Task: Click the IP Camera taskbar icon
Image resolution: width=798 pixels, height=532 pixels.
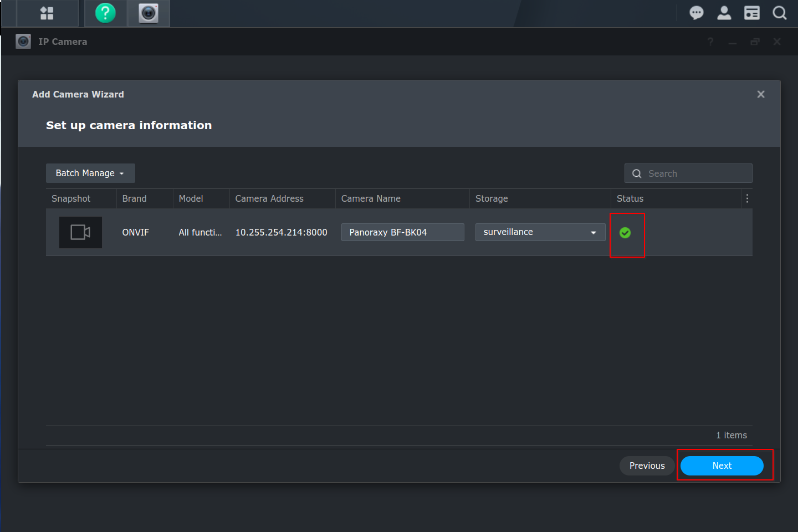Action: click(x=149, y=13)
